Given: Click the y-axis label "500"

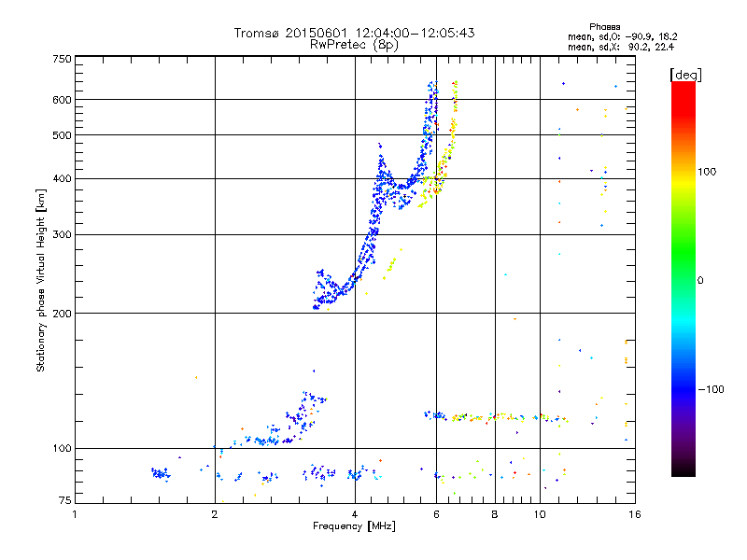Looking at the screenshot, I should click(63, 135).
